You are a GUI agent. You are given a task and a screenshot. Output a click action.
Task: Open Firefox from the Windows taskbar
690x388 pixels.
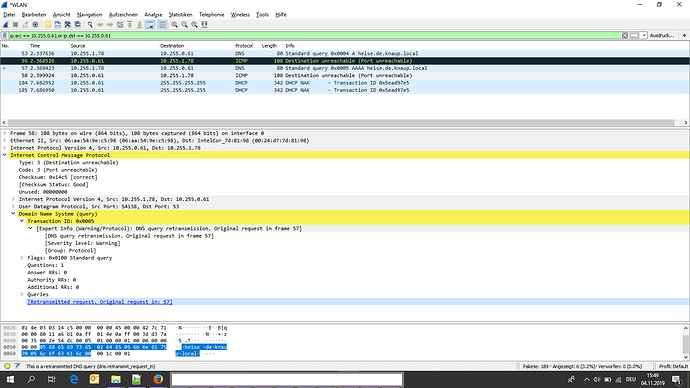click(158, 379)
